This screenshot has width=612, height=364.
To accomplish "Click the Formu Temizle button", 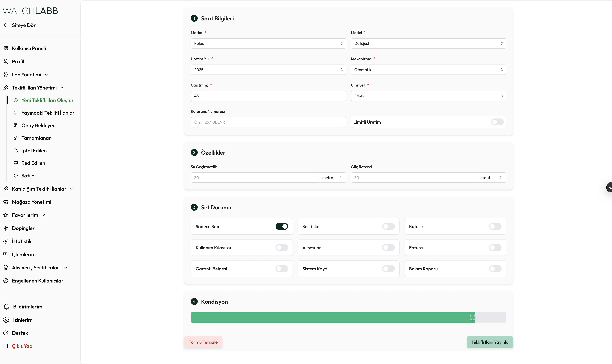I will coord(203,342).
